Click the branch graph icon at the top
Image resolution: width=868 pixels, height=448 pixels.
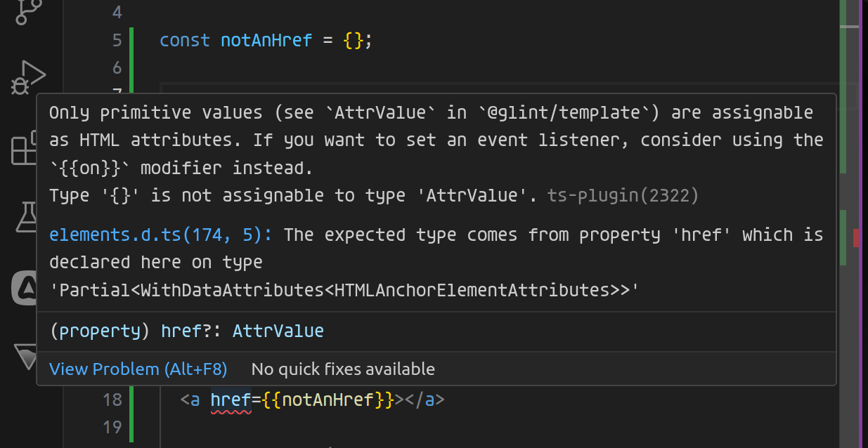(x=25, y=11)
